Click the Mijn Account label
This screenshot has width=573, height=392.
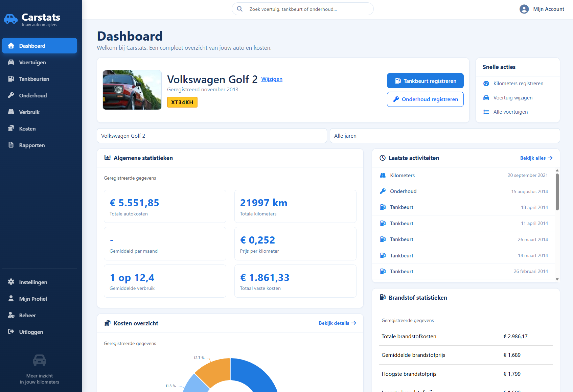point(549,9)
